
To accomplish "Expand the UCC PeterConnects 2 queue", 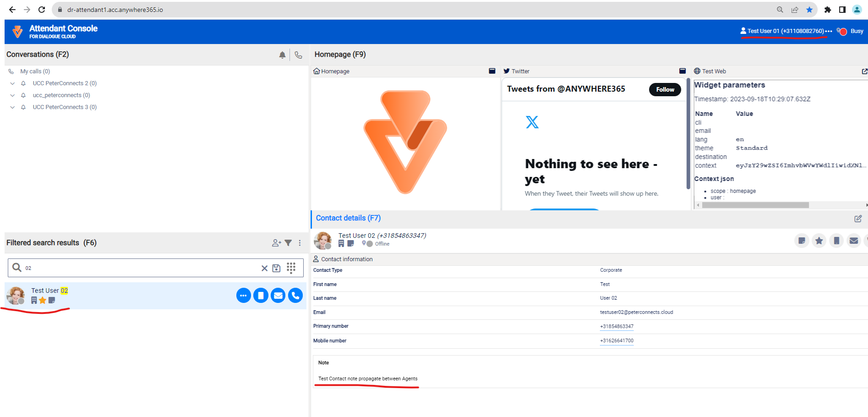I will pos(12,83).
